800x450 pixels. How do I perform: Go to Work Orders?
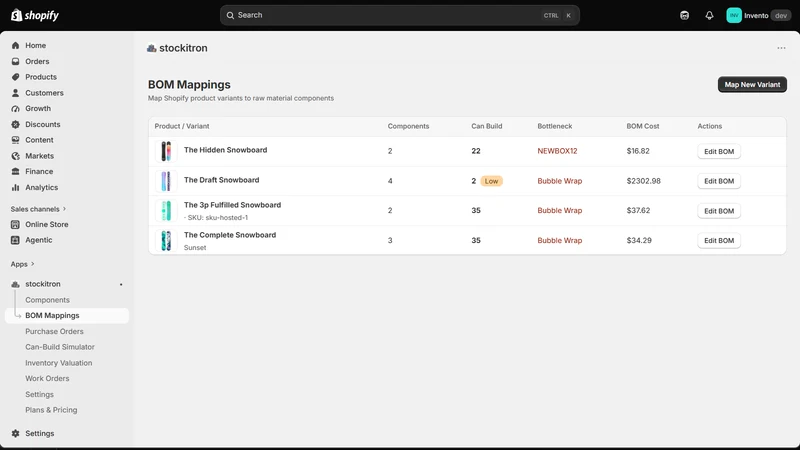point(47,379)
